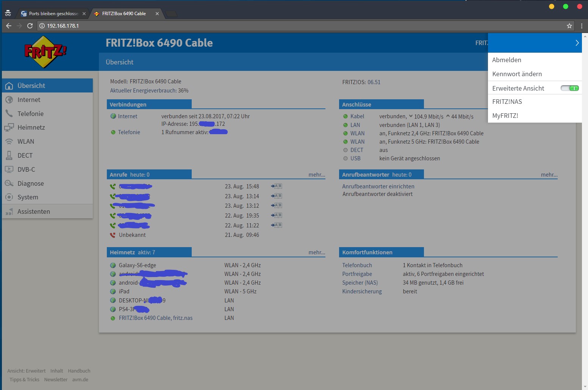Click the WLAN wifi icon in sidebar

pyautogui.click(x=9, y=141)
